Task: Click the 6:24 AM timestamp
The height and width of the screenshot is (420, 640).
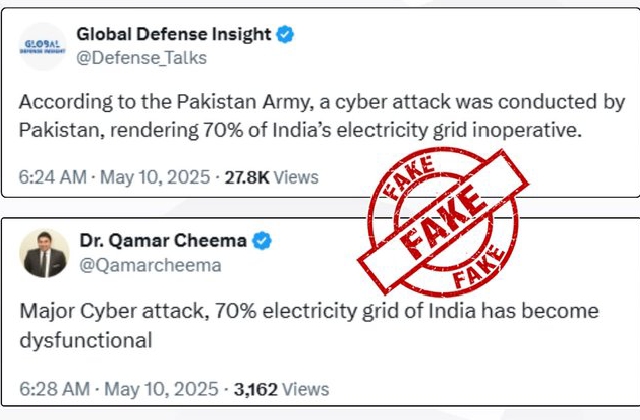Action: 53,178
